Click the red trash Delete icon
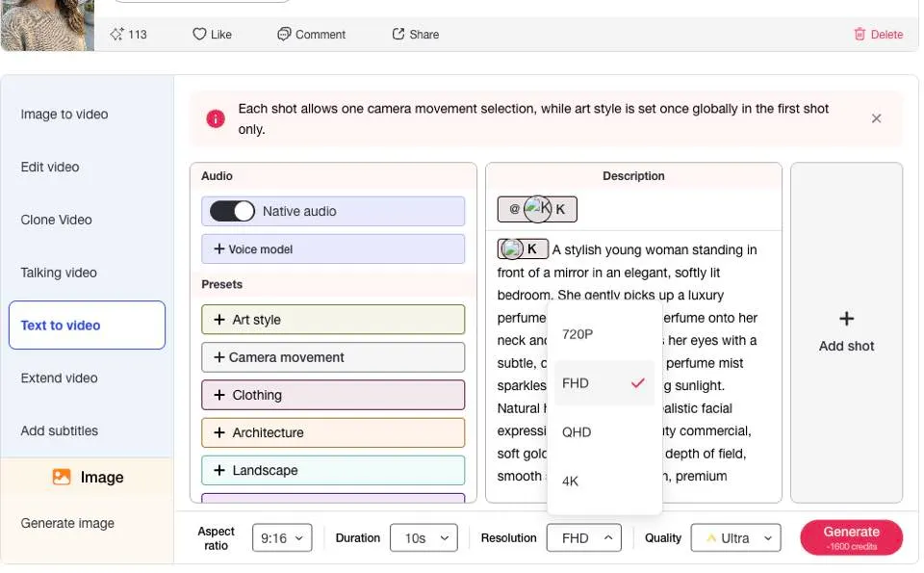Viewport: 924px width, 573px height. [x=860, y=35]
